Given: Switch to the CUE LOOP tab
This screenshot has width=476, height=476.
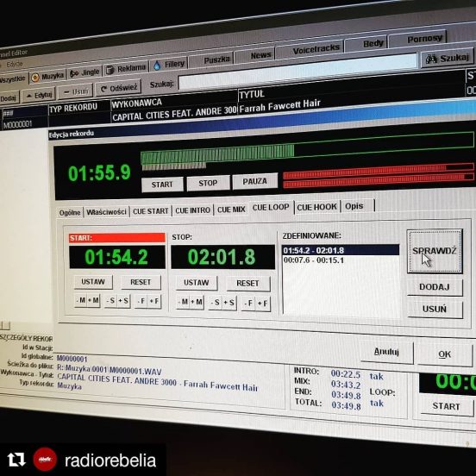Looking at the screenshot, I should pos(271,207).
